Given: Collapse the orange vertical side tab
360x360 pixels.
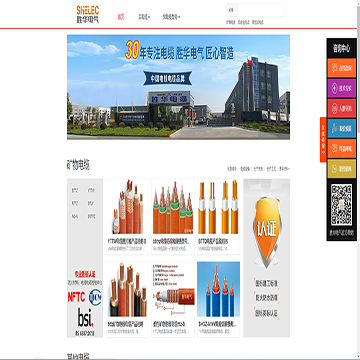Looking at the screenshot, I should tap(323, 140).
